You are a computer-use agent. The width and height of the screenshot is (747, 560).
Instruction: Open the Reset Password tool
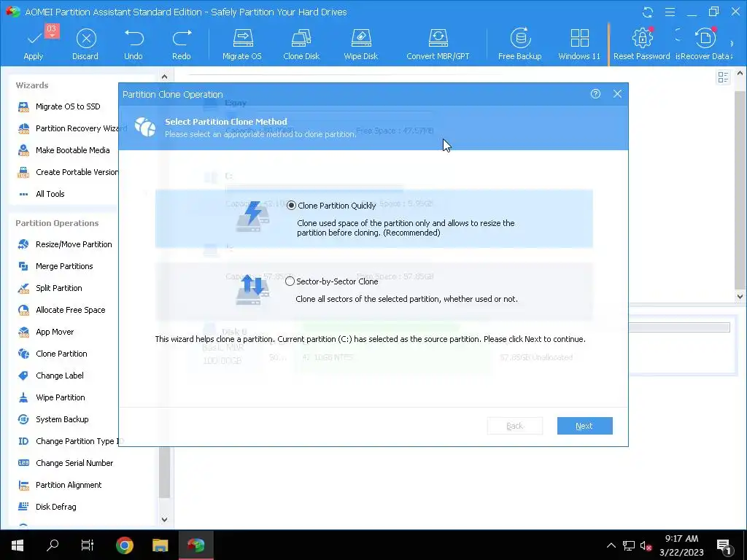coord(642,44)
